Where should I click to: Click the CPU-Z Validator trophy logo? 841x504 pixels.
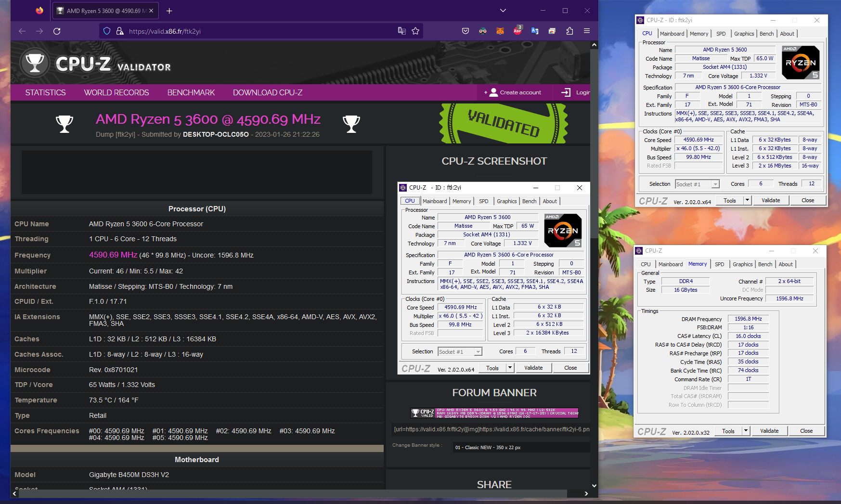pyautogui.click(x=35, y=63)
